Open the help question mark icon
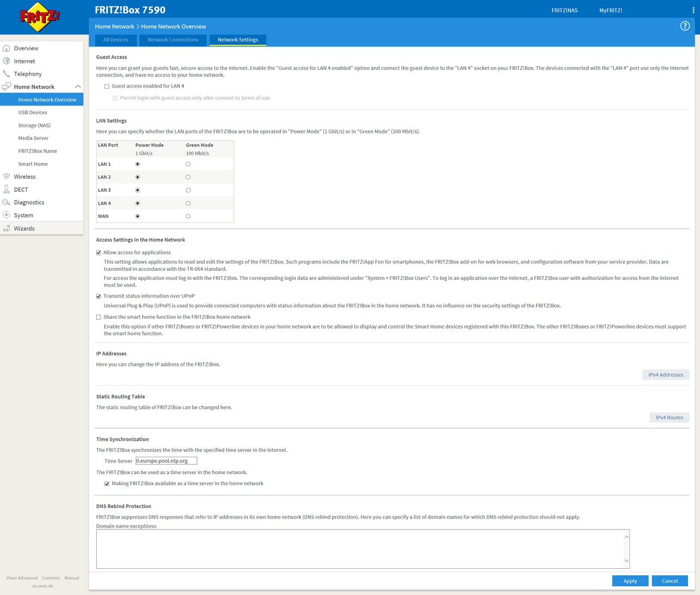 [685, 26]
